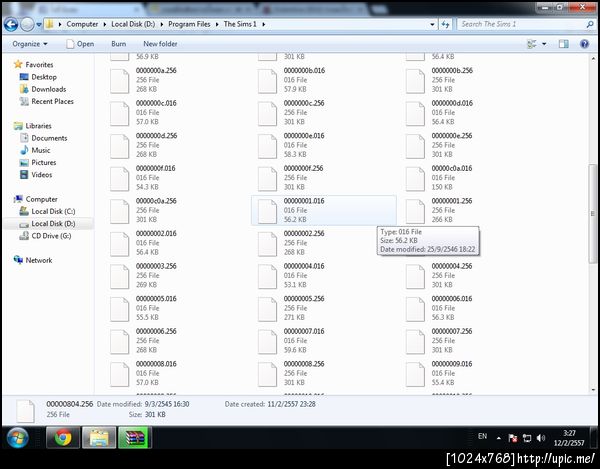Click the search magnifier icon
The width and height of the screenshot is (600, 469).
click(x=590, y=24)
